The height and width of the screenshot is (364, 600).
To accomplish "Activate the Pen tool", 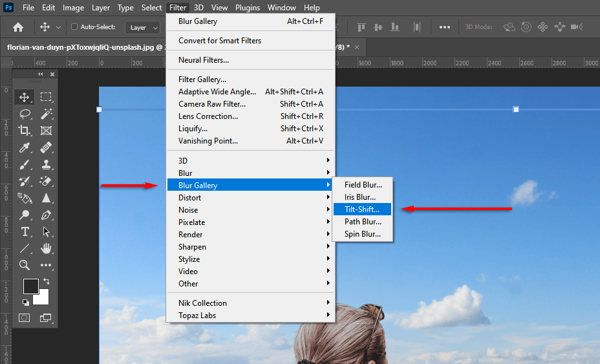I will tap(46, 215).
